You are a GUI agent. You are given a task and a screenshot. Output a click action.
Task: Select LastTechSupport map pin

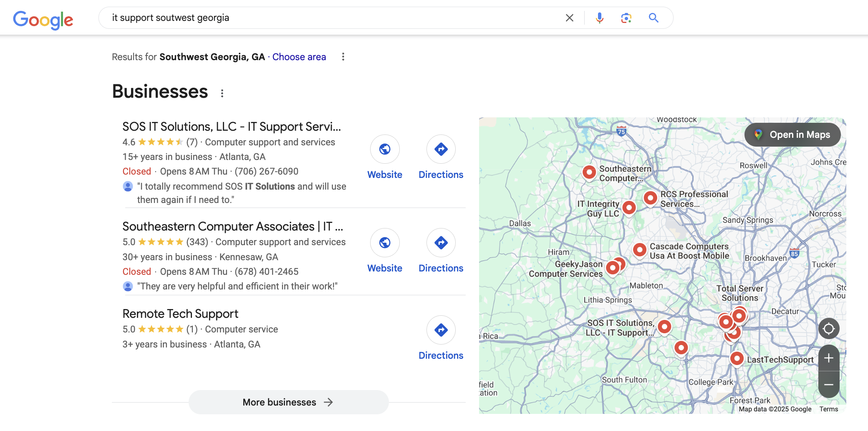737,358
